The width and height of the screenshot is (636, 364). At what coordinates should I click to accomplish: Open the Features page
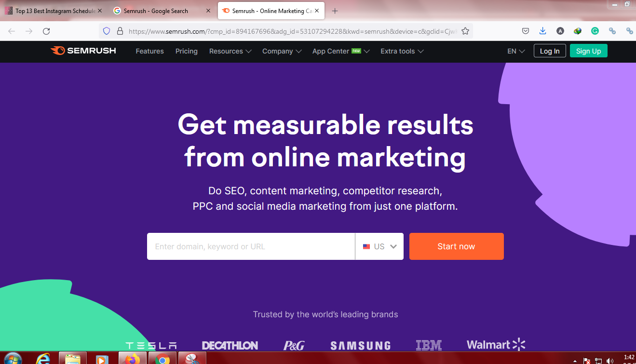point(149,51)
